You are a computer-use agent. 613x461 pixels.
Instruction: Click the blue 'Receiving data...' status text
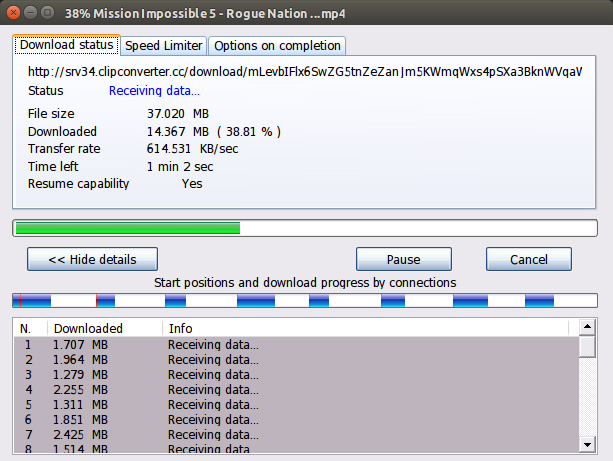pos(154,91)
